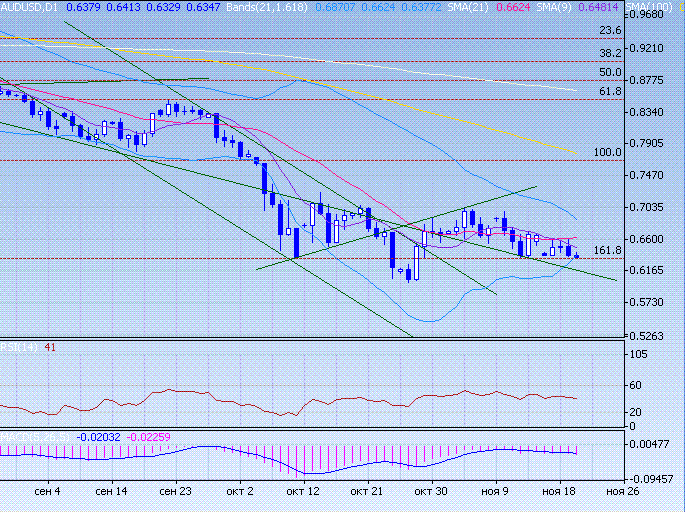This screenshot has height=512, width=685.
Task: Click the сен 4 date on time axis
Action: [47, 492]
